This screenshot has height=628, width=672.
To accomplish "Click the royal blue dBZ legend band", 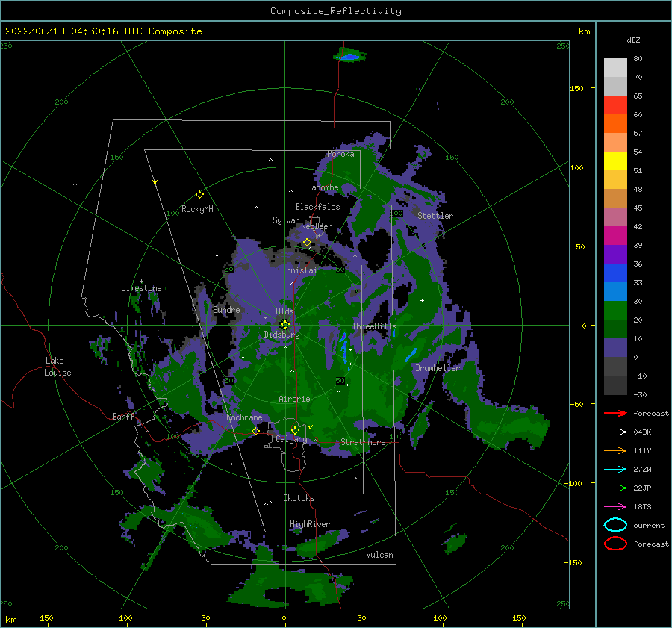I will pyautogui.click(x=615, y=273).
